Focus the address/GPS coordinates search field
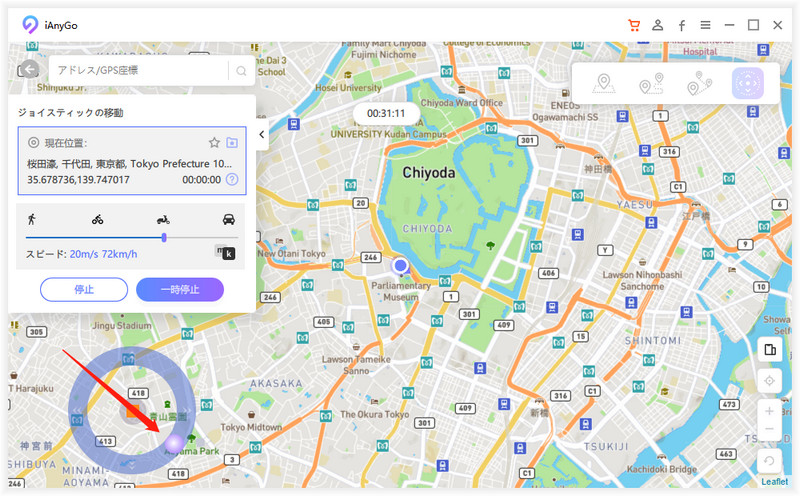Viewport: 800px width, 496px height. point(140,70)
